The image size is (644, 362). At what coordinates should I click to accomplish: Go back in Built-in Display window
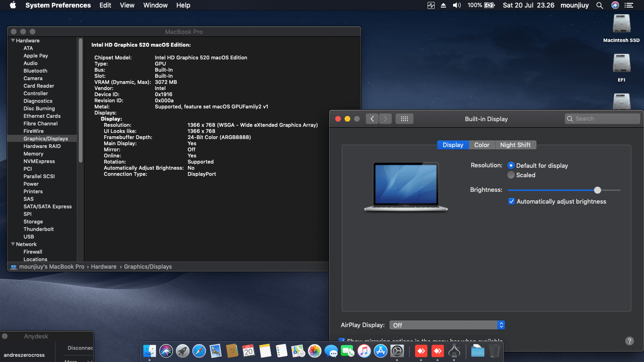(x=372, y=119)
